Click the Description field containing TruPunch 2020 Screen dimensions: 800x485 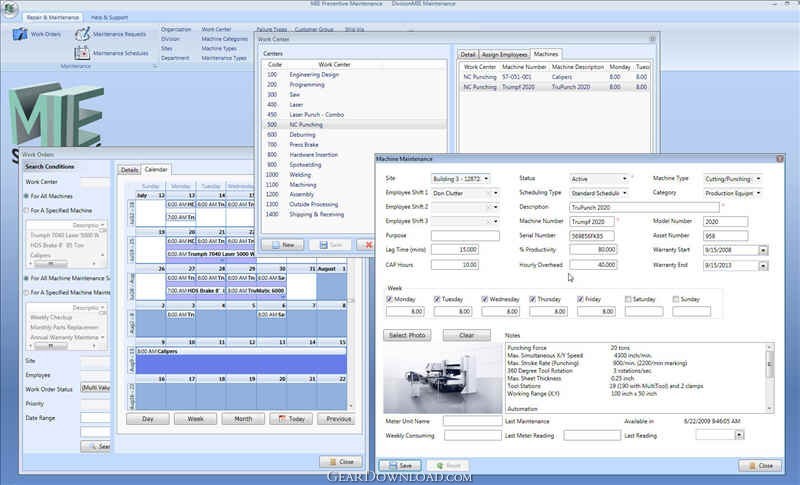[644, 208]
